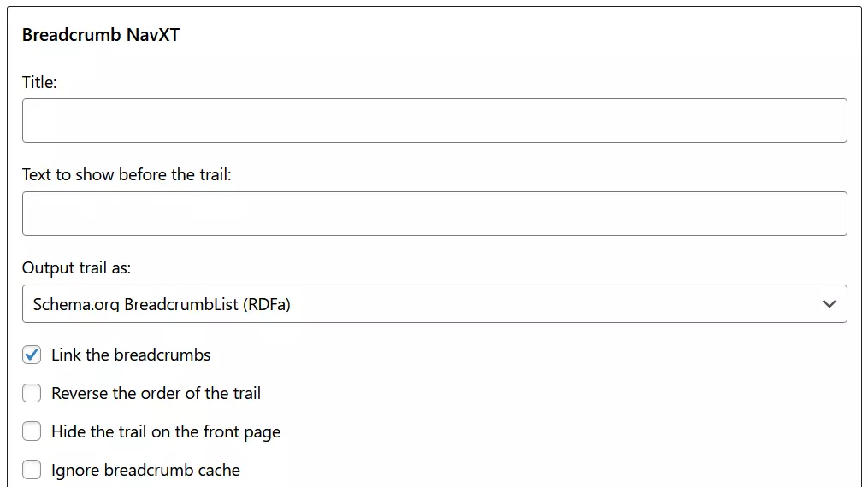Image resolution: width=868 pixels, height=487 pixels.
Task: Click the dropdown chevron arrow for Output trail
Action: coord(828,304)
